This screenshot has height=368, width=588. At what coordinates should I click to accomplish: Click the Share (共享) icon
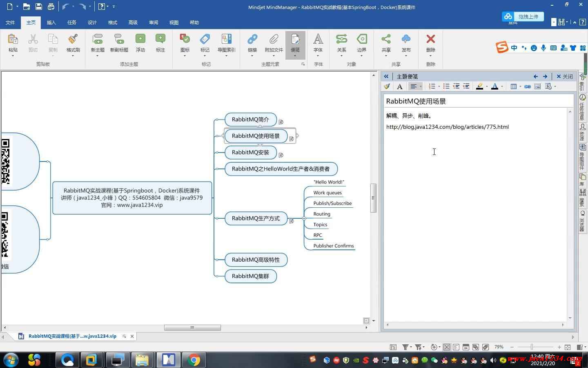click(x=386, y=39)
